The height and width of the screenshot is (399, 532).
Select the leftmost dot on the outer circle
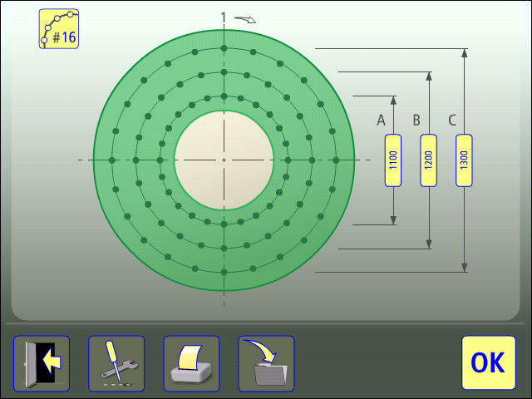pos(111,160)
